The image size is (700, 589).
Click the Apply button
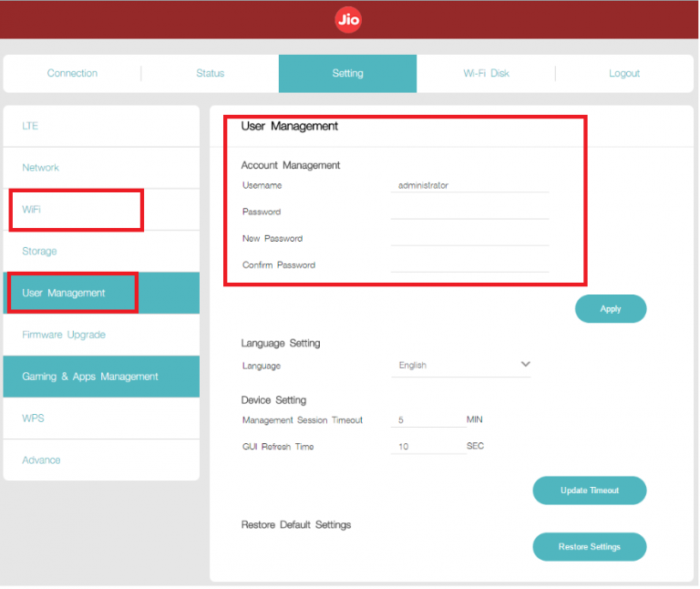(x=611, y=308)
